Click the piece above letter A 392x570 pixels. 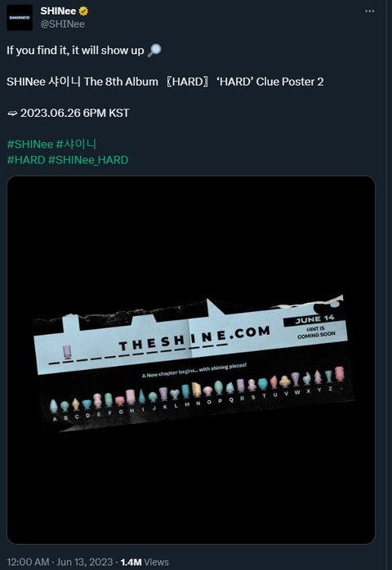point(54,407)
